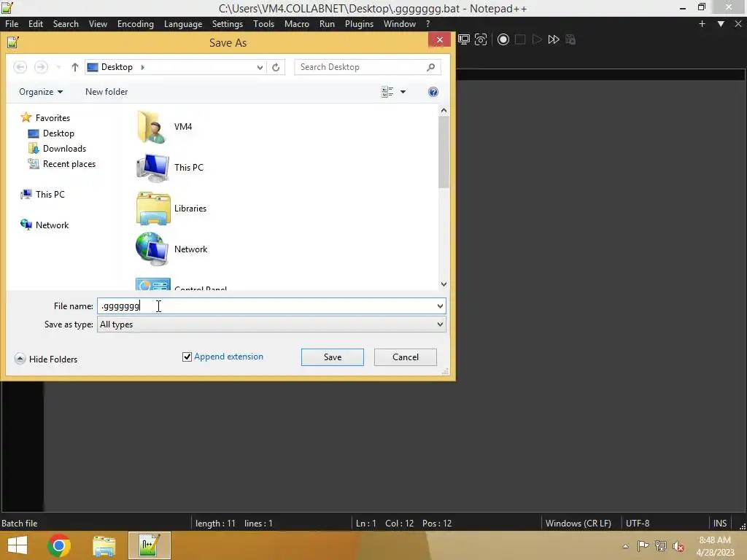Image resolution: width=747 pixels, height=560 pixels.
Task: Click the down triangle icon in menu bar
Action: click(721, 24)
